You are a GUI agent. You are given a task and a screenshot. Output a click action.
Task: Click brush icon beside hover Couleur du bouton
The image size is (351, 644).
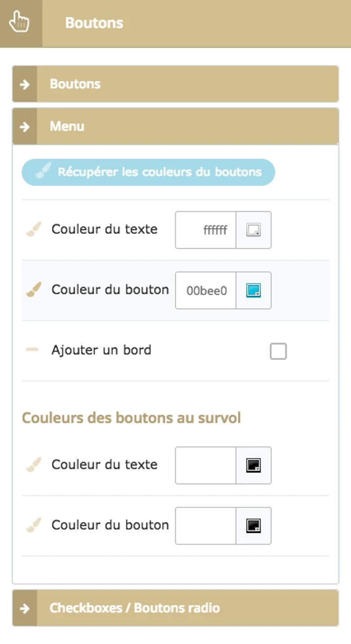pyautogui.click(x=34, y=525)
